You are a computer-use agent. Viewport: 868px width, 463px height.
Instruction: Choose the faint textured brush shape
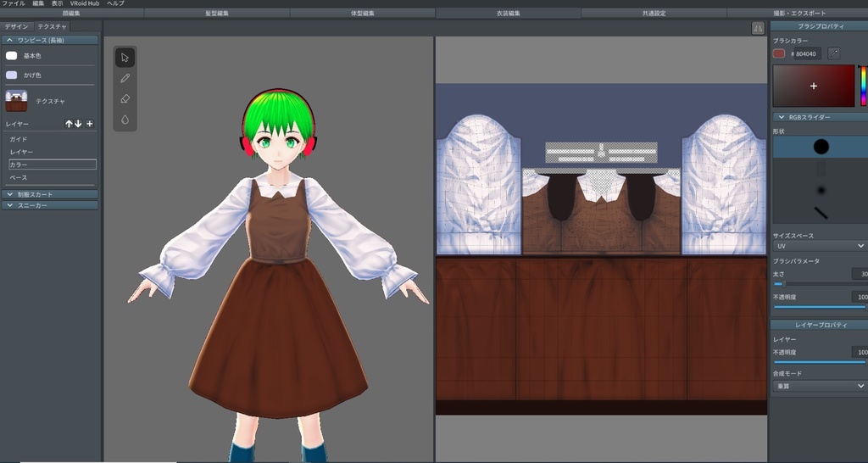coord(821,169)
